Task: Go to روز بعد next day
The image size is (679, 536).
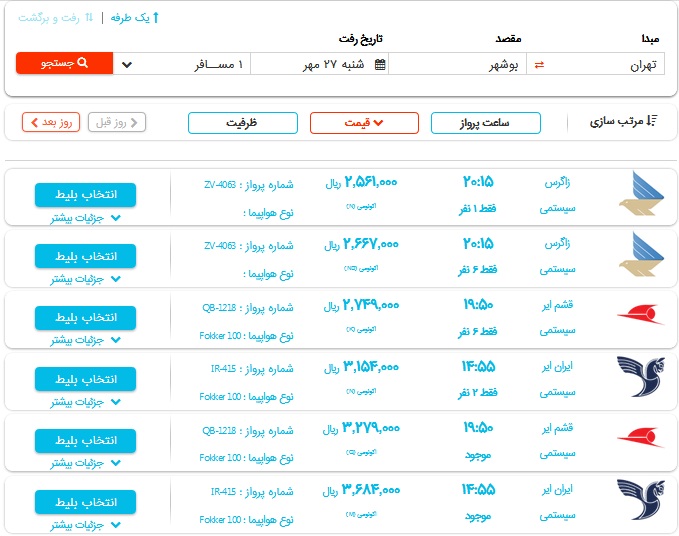Action: pos(51,123)
